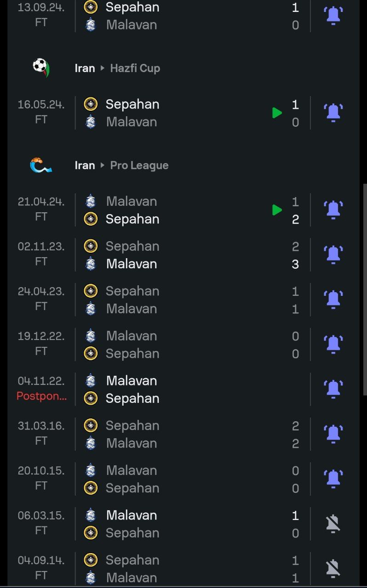The image size is (367, 588).
Task: Play highlights for 21.04.24 Malavan–Sepahan match
Action: pyautogui.click(x=277, y=210)
